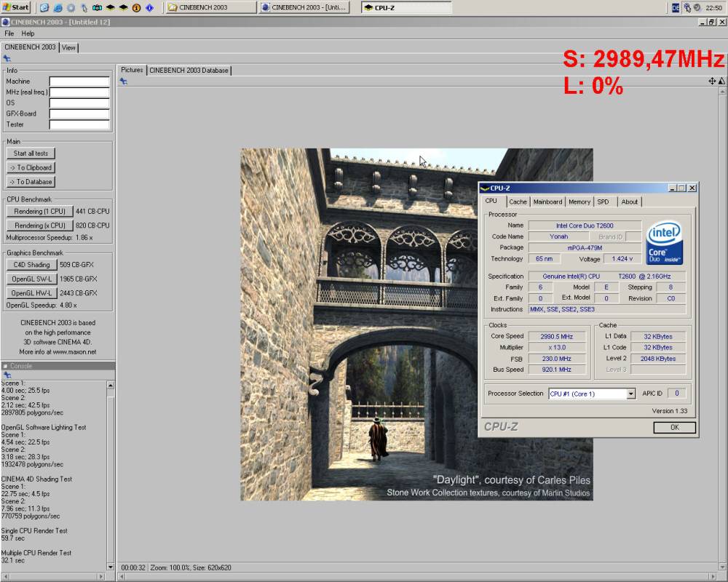Click the OS input field
The width and height of the screenshot is (728, 582).
(79, 103)
